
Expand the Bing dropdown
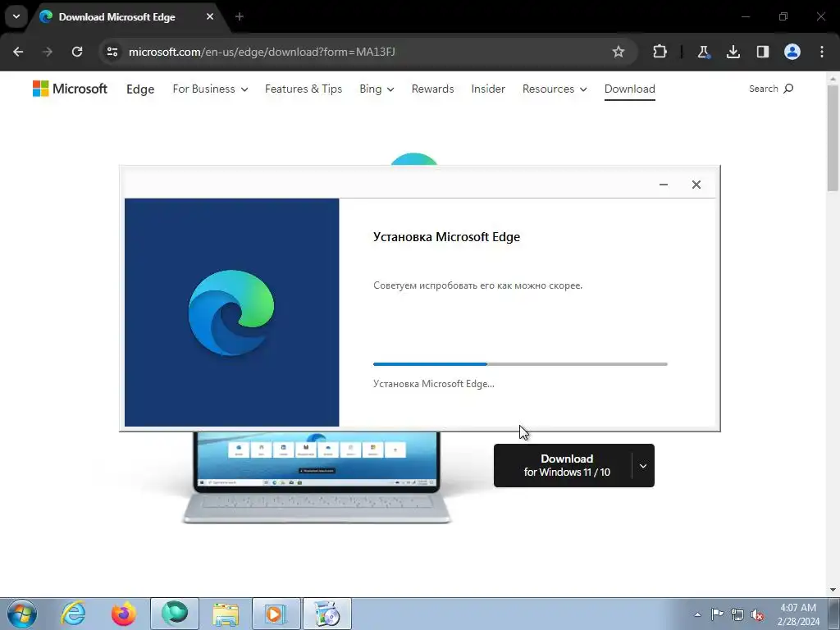(x=377, y=89)
